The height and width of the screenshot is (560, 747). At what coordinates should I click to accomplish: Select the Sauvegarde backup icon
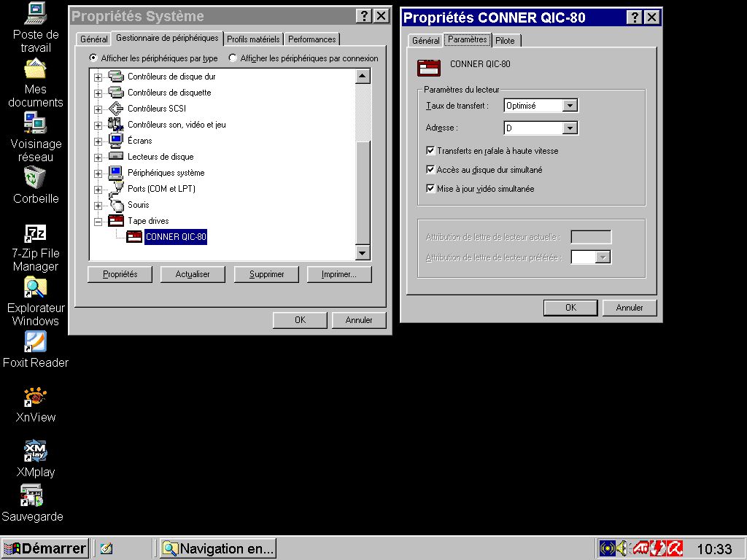click(x=31, y=495)
